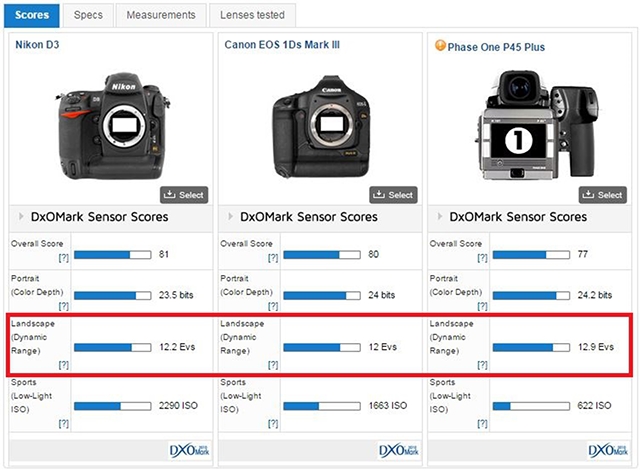640x471 pixels.
Task: Collapse Phase One DxOMark Sensor Scores section
Action: [439, 217]
